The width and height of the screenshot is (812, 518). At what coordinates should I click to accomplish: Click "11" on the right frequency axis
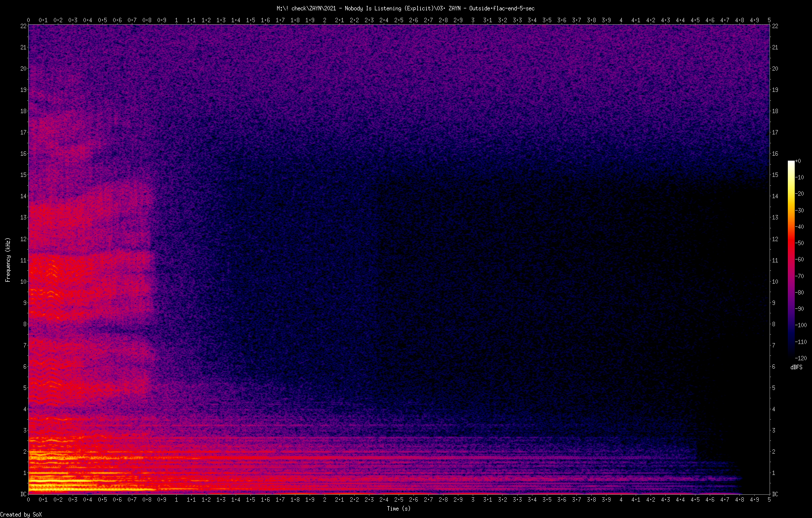tap(775, 260)
